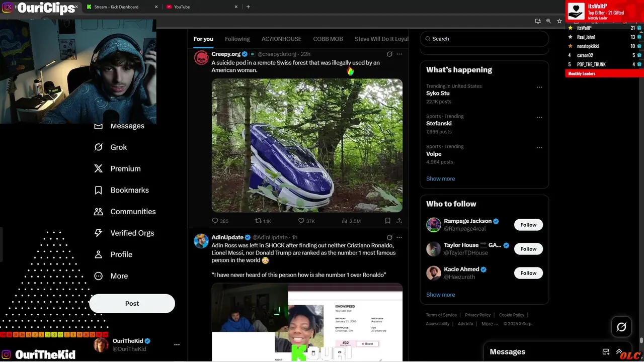Open the suicide pod forest photo
The image size is (644, 362).
[x=307, y=145]
